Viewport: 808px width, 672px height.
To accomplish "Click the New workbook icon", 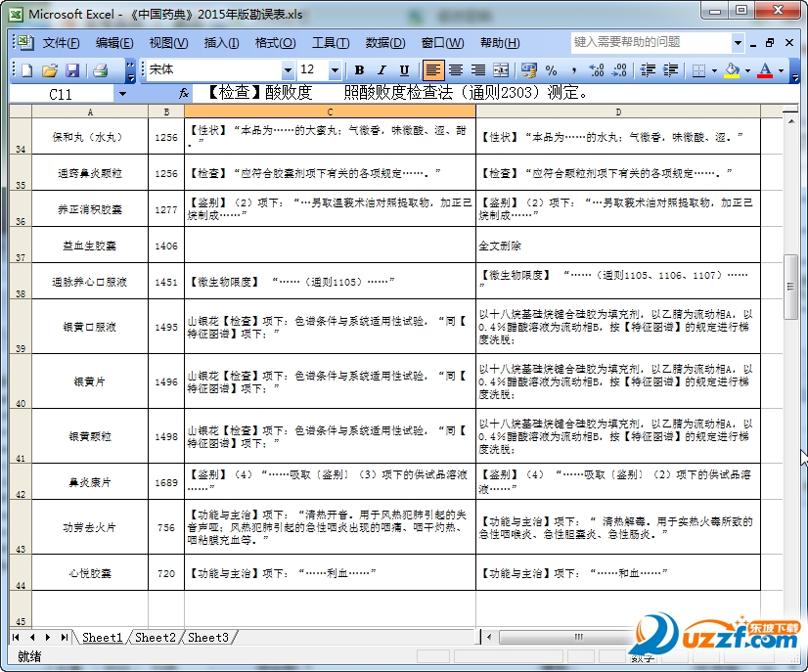I will [26, 70].
